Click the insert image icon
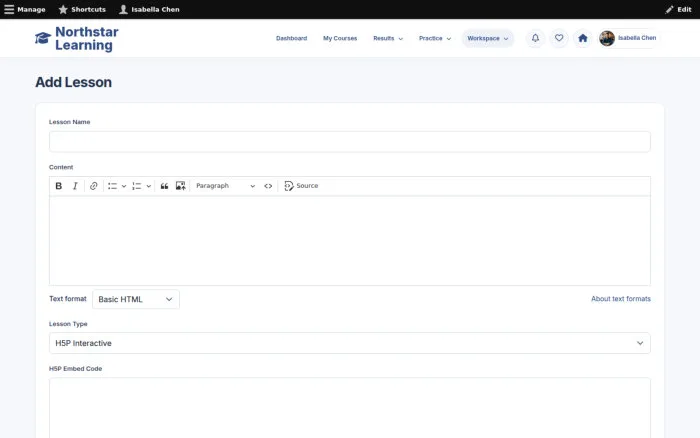The image size is (700, 438). tap(180, 186)
